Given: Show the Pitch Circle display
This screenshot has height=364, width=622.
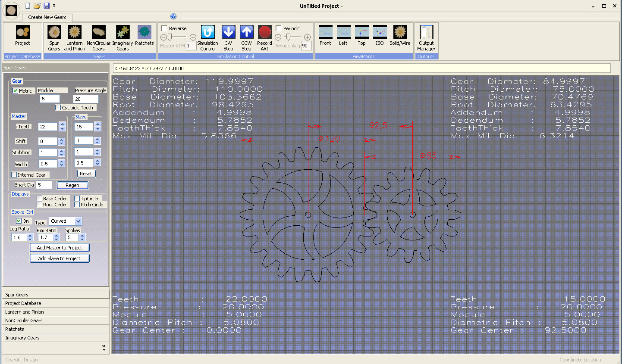Looking at the screenshot, I should pyautogui.click(x=77, y=205).
